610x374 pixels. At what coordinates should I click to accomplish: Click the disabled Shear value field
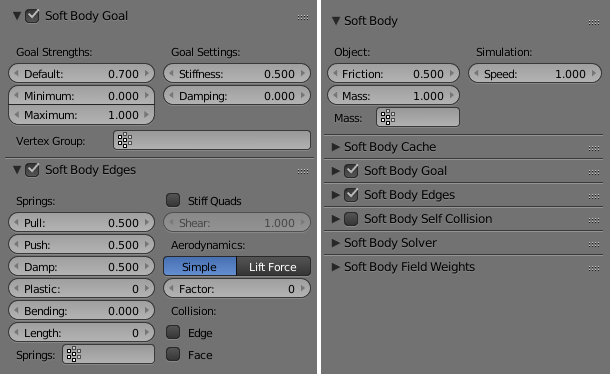click(x=237, y=223)
